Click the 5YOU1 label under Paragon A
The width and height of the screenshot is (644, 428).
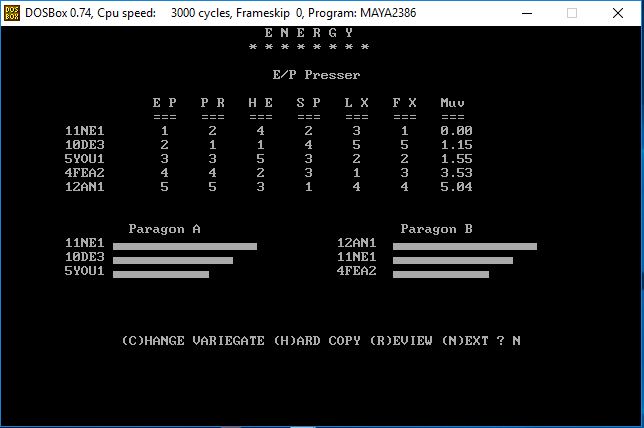(x=85, y=271)
